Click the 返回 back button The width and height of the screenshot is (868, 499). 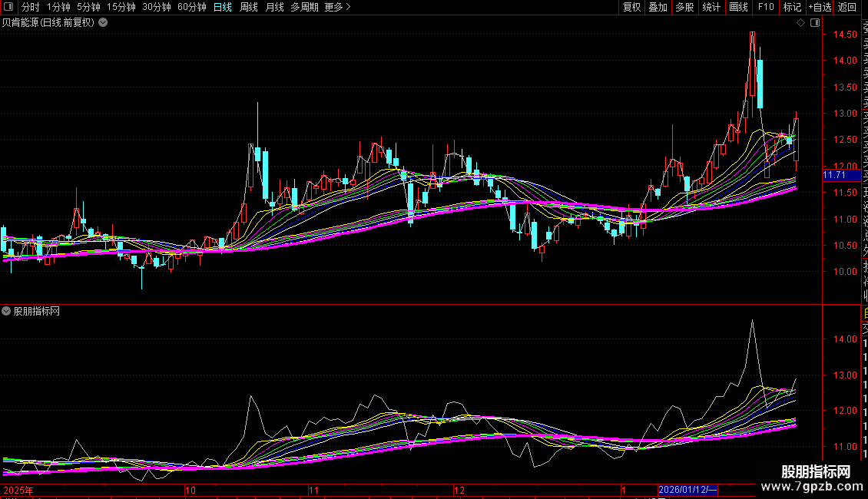point(847,7)
